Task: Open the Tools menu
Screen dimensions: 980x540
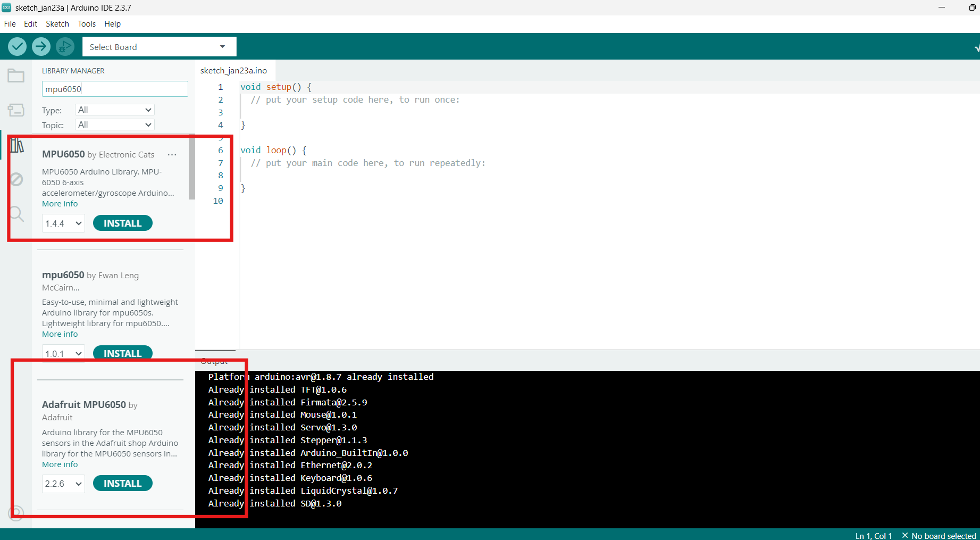Action: [86, 23]
